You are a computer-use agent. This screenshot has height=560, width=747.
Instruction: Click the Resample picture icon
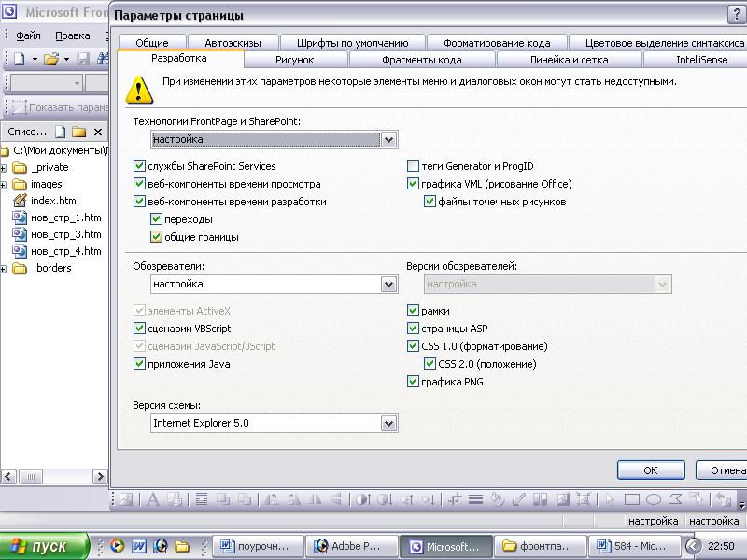click(583, 499)
